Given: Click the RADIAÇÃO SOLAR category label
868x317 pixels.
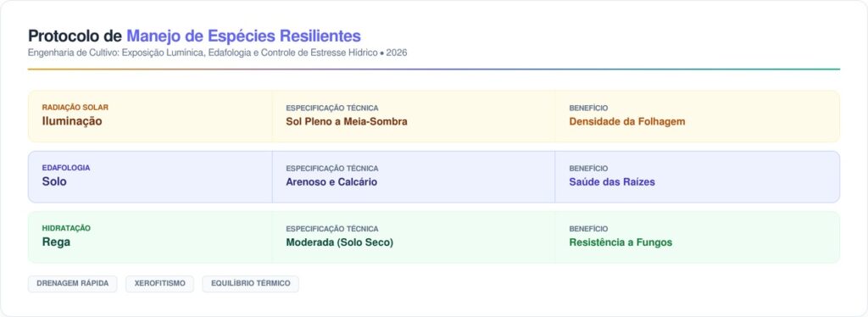Looking at the screenshot, I should [x=75, y=108].
